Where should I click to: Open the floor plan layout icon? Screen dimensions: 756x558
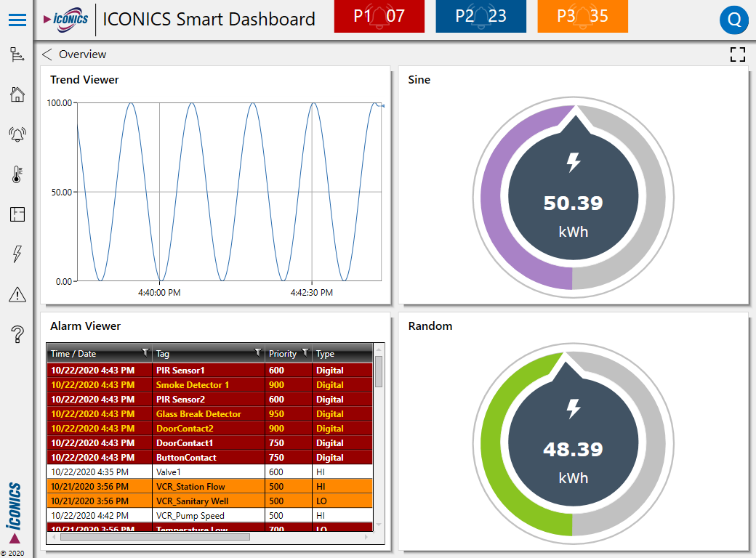point(17,214)
